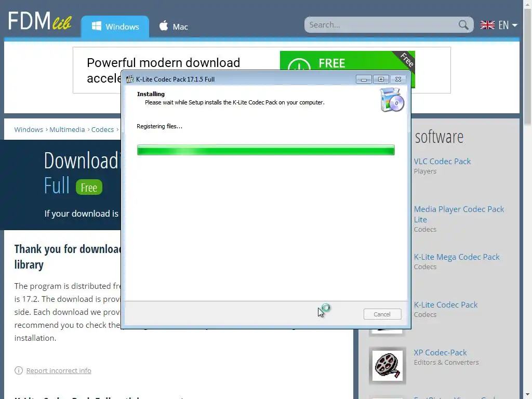Click the search magnifier icon
Image resolution: width=532 pixels, height=399 pixels.
(463, 25)
